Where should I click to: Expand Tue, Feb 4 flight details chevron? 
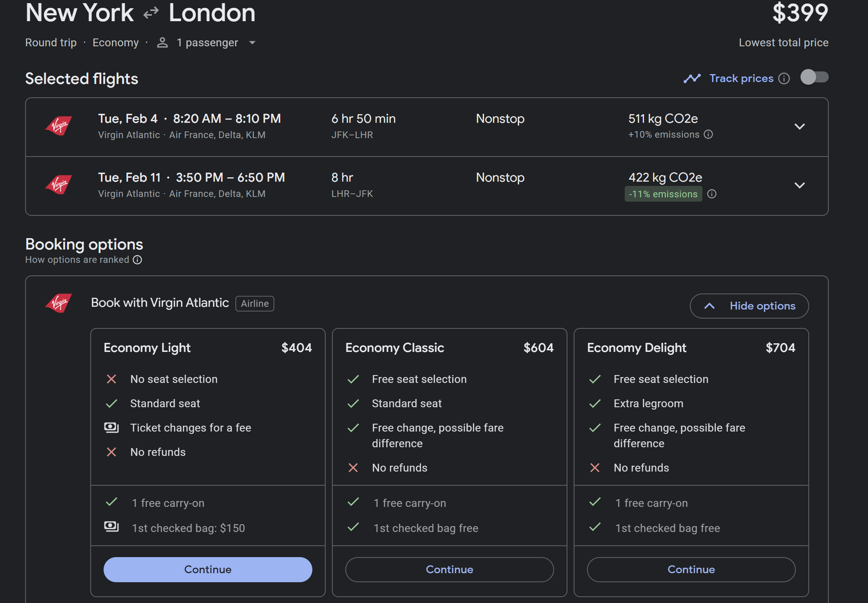(799, 126)
